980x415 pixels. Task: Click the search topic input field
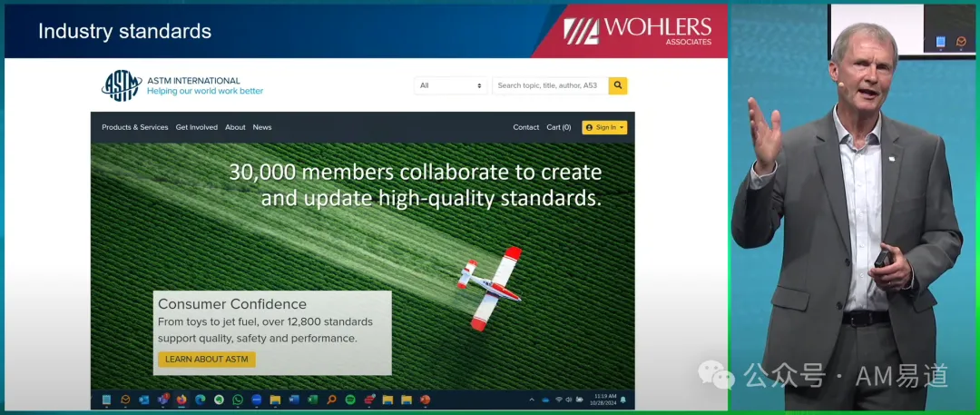click(x=550, y=85)
